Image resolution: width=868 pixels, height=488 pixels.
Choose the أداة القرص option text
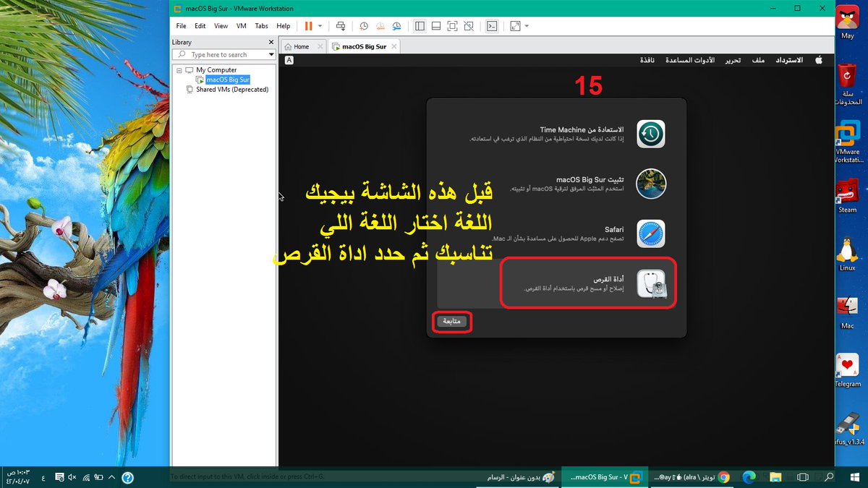pyautogui.click(x=609, y=279)
